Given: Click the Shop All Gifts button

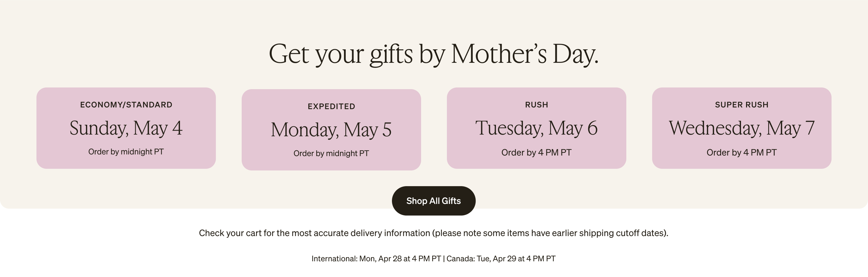Looking at the screenshot, I should 434,201.
